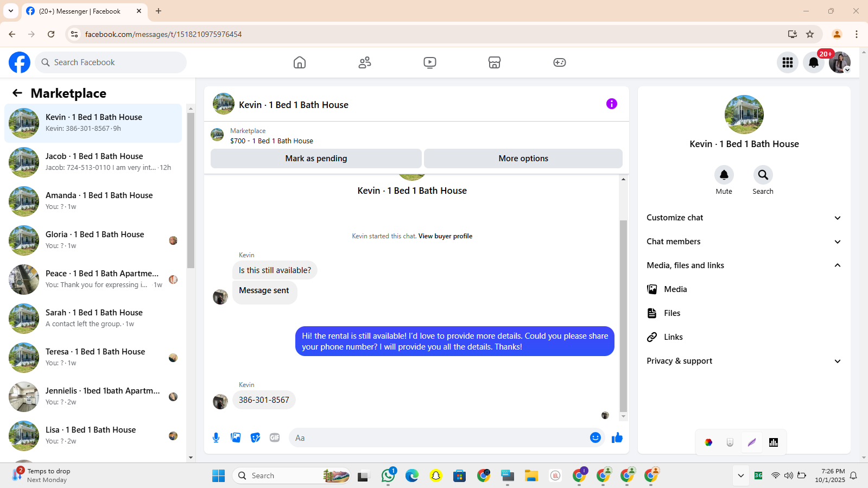Viewport: 868px width, 488px height.
Task: Toggle Mute for Kevin's chat
Action: 724,175
